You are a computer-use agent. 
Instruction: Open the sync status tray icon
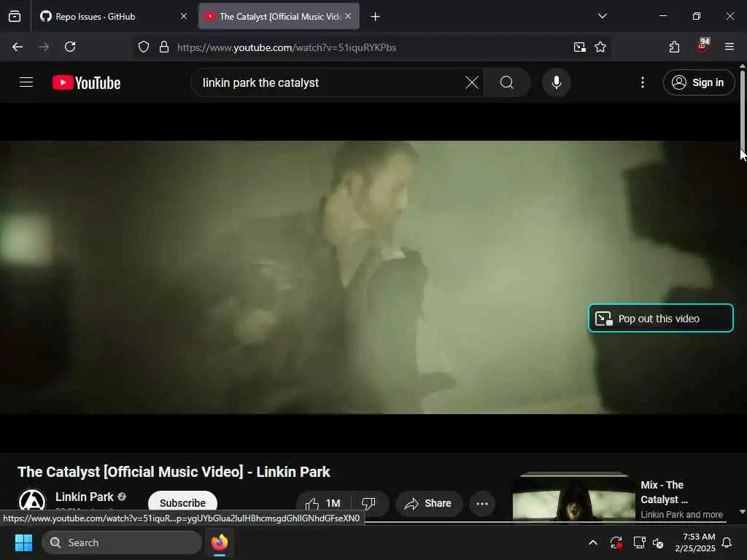[616, 542]
